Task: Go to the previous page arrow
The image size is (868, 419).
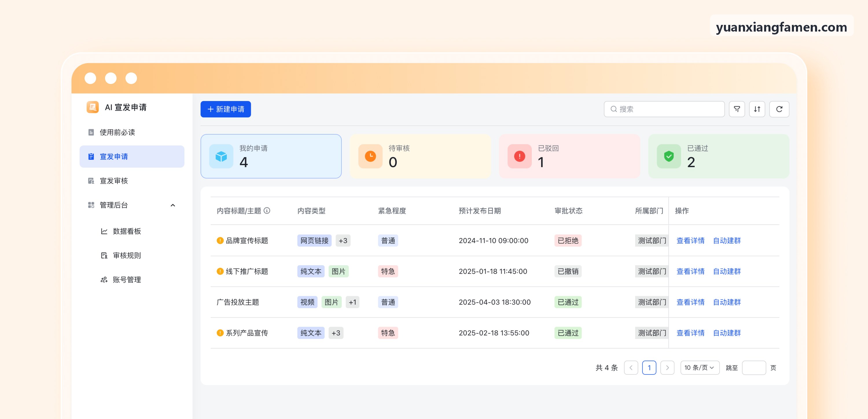Action: (631, 367)
